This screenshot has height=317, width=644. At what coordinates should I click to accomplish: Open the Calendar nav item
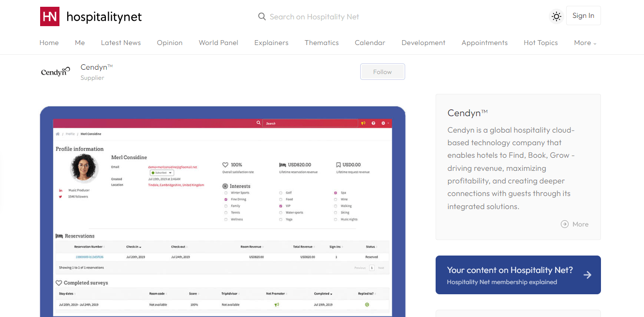click(370, 43)
